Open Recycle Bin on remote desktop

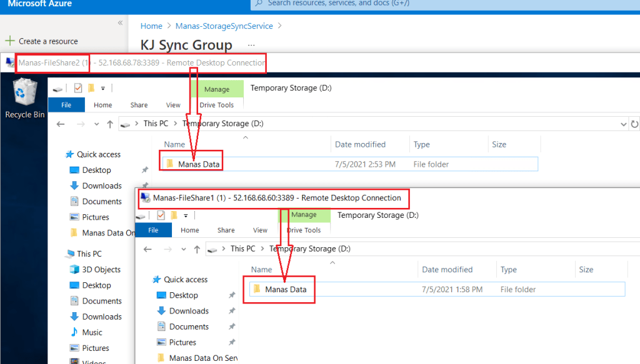click(x=24, y=98)
